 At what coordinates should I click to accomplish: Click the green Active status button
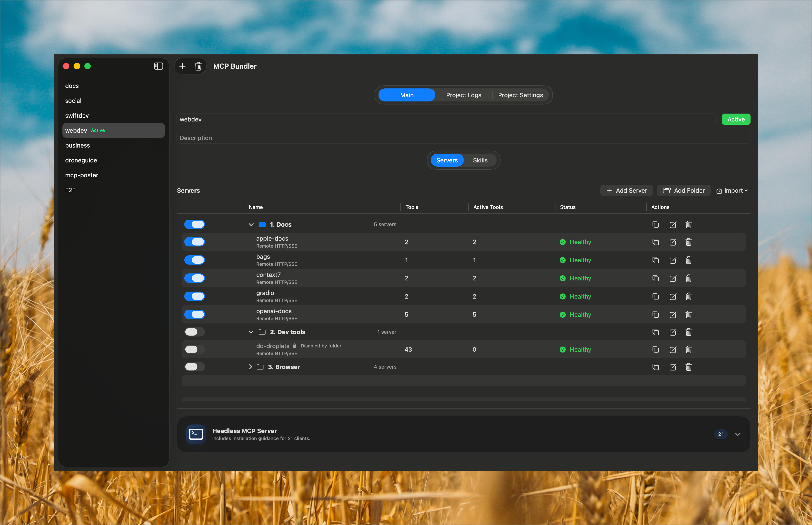(x=736, y=119)
